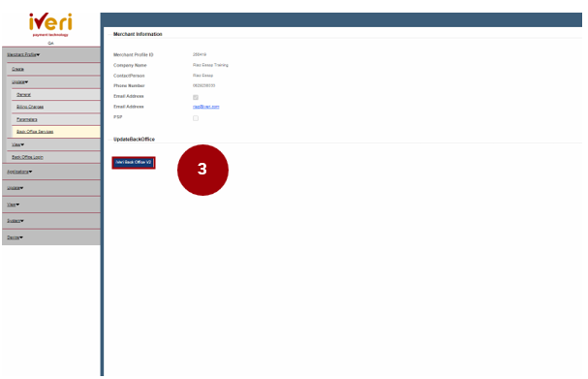Open the merchant email address link
The width and height of the screenshot is (588, 379).
coord(206,107)
